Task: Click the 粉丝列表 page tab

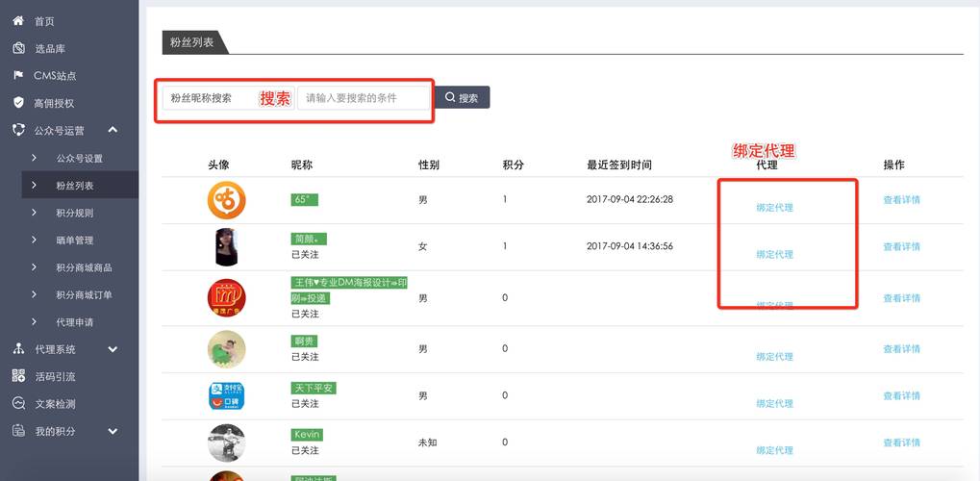Action: coord(192,42)
